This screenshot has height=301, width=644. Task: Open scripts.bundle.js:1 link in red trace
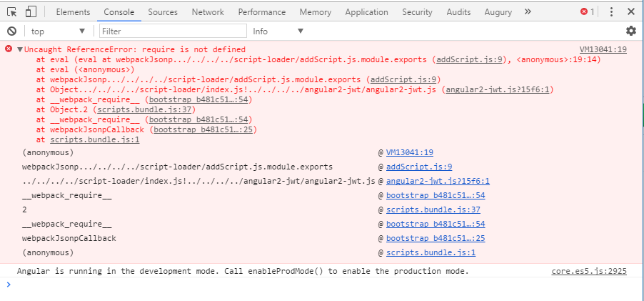[x=95, y=140]
